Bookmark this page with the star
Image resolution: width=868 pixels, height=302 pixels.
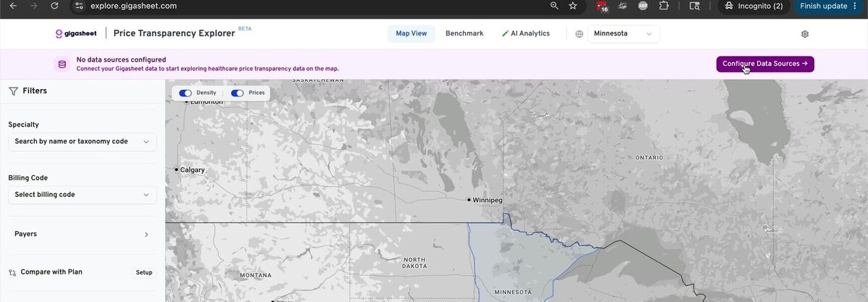click(573, 6)
